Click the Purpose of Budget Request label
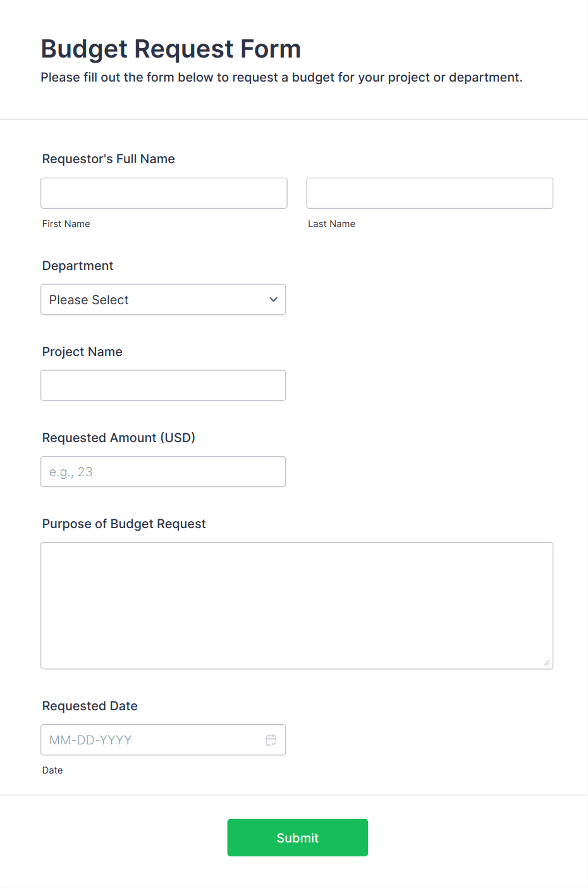 click(x=124, y=524)
